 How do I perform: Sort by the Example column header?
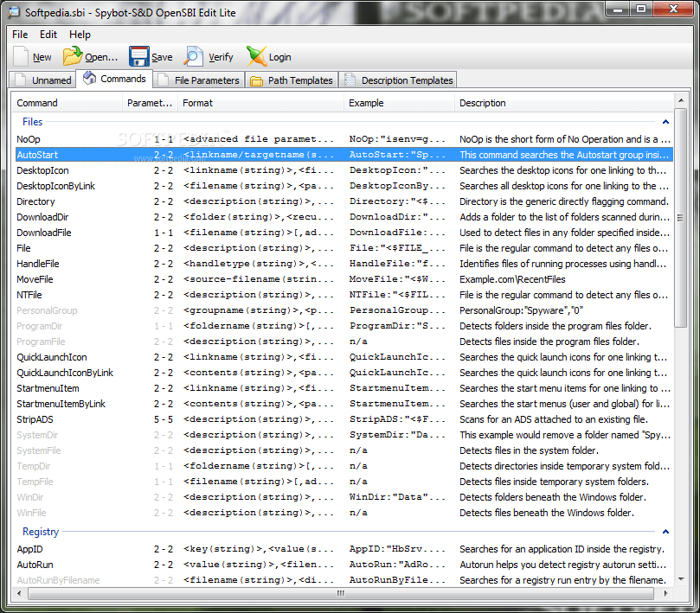(399, 103)
